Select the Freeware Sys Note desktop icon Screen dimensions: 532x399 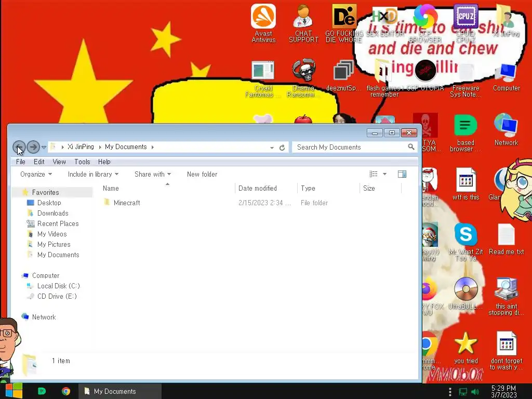tap(465, 80)
